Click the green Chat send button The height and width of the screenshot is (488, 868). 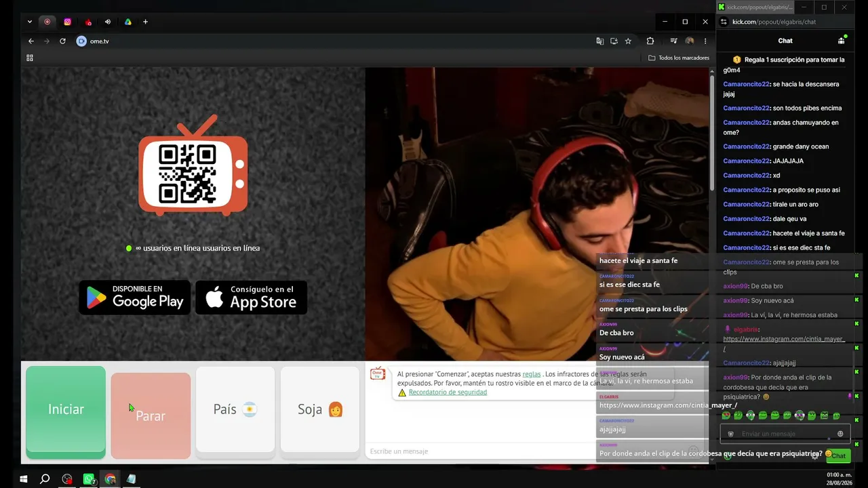coord(839,456)
